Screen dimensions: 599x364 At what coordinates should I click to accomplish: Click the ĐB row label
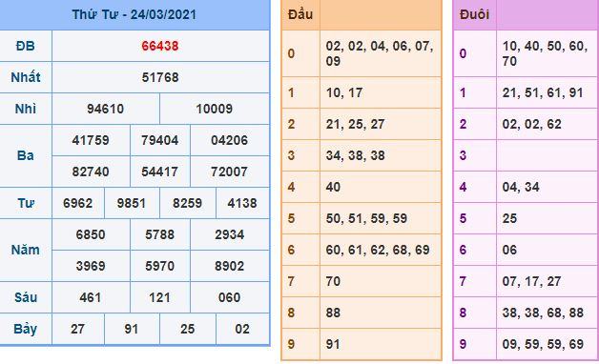pyautogui.click(x=26, y=46)
